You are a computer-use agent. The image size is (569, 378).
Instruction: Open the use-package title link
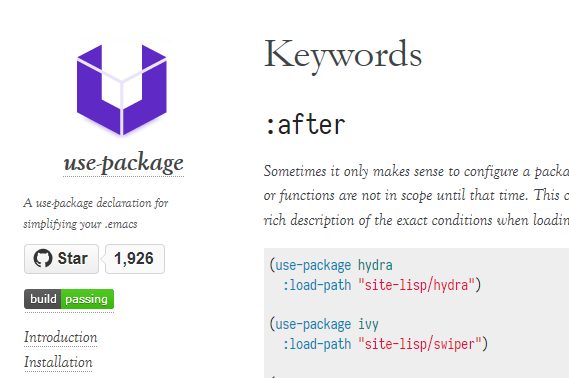point(123,163)
